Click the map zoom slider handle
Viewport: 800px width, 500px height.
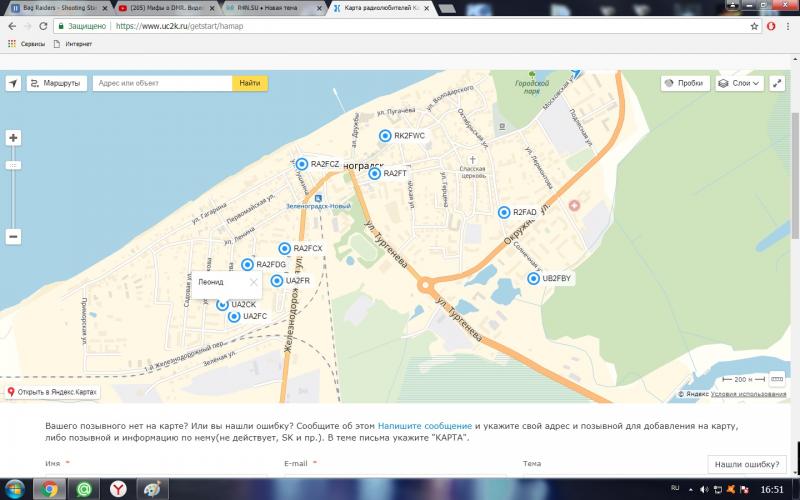coord(13,164)
